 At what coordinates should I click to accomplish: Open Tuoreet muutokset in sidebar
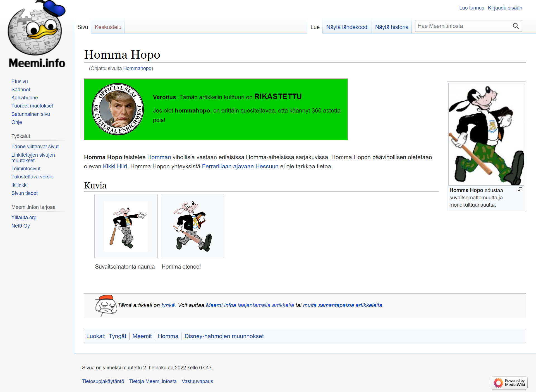coord(32,106)
